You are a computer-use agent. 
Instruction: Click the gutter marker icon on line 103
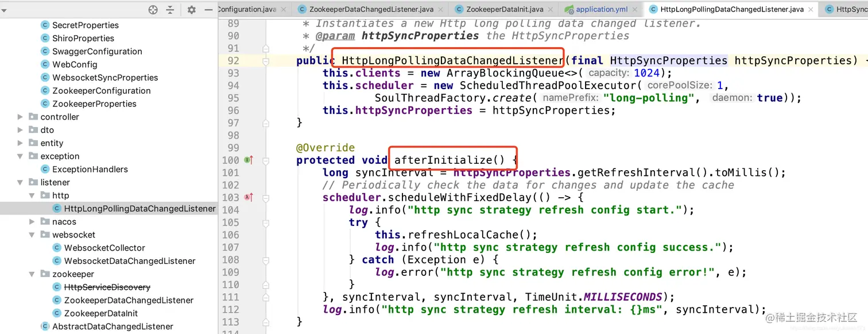click(249, 197)
